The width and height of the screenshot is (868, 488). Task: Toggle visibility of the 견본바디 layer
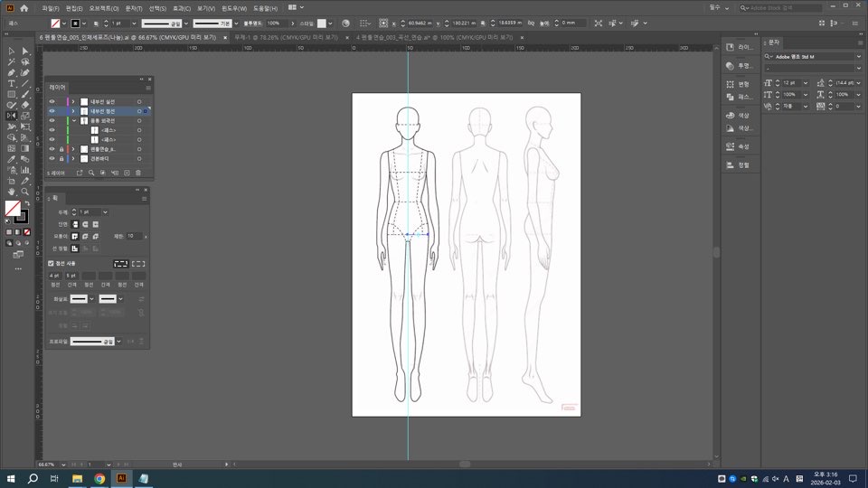pyautogui.click(x=52, y=158)
